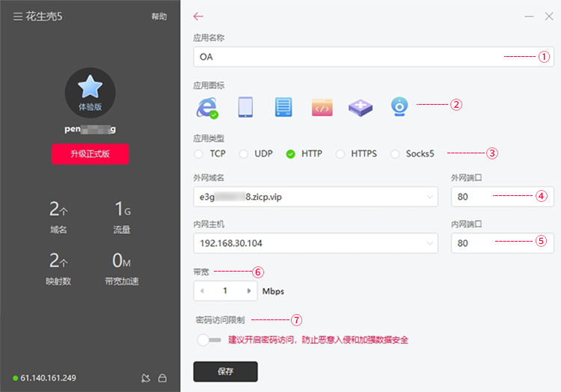This screenshot has height=392, width=561.
Task: Expand the external domain dropdown
Action: tap(429, 197)
